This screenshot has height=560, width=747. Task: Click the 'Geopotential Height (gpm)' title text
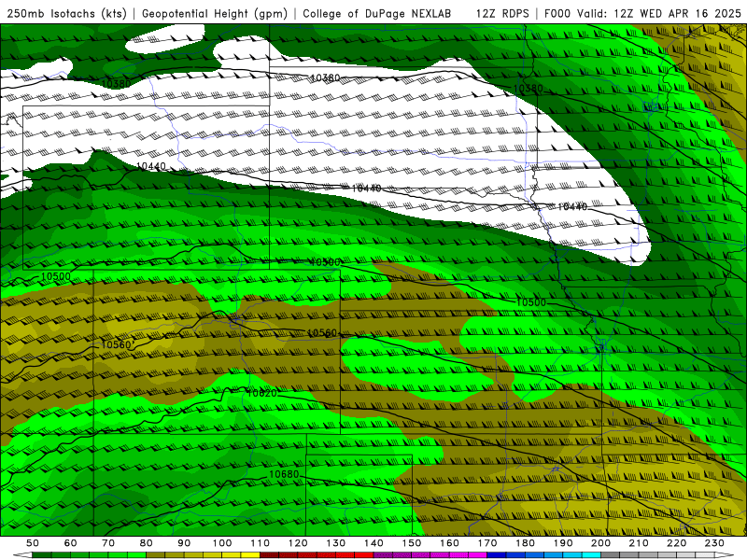[215, 14]
